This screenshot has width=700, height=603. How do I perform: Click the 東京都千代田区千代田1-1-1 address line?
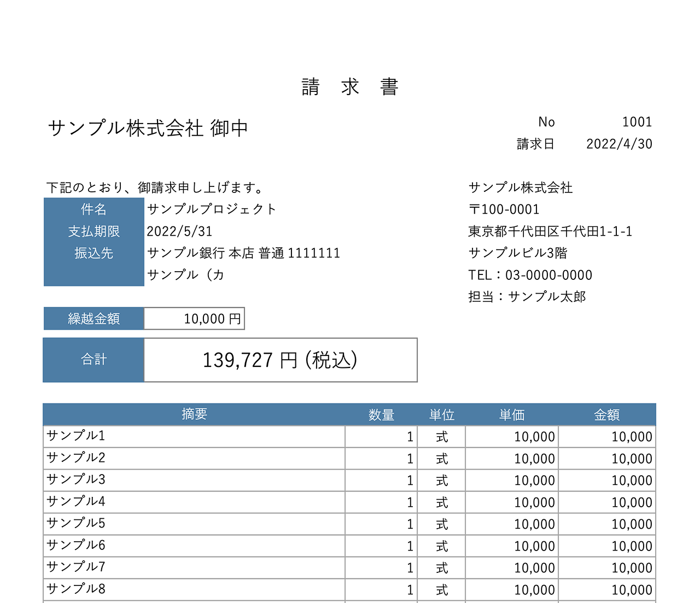pos(550,231)
